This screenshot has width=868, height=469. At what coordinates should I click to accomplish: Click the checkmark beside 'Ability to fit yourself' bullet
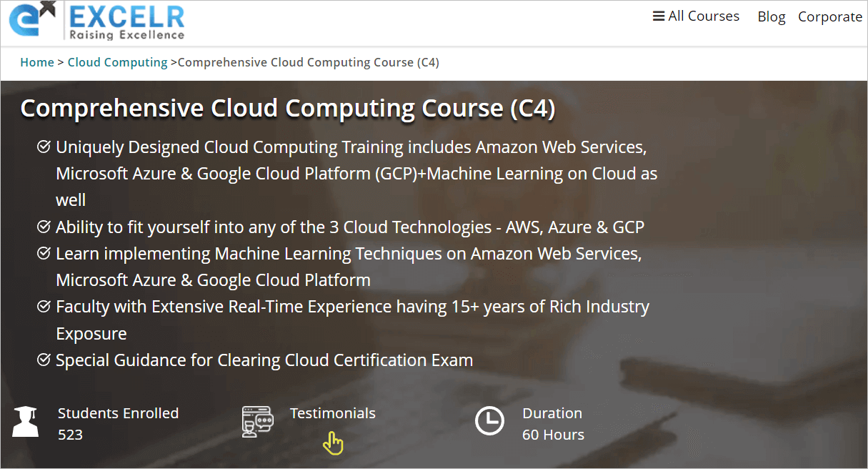[x=44, y=226]
